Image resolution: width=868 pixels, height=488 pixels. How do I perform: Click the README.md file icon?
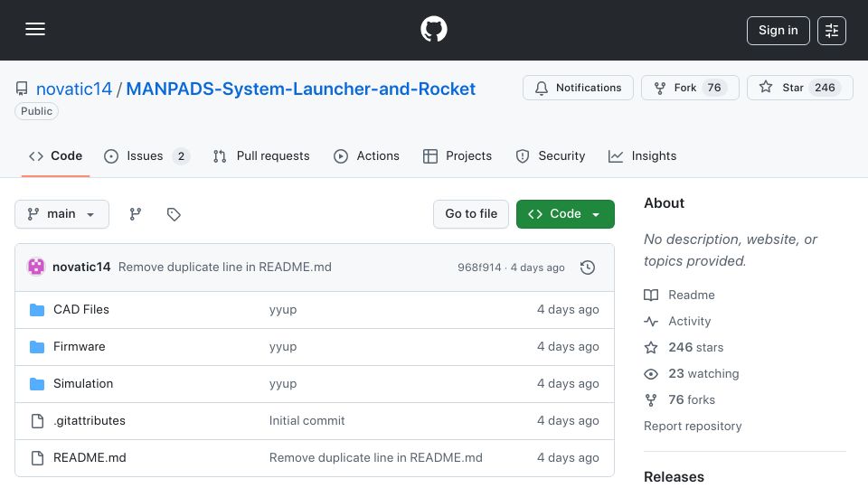tap(37, 458)
